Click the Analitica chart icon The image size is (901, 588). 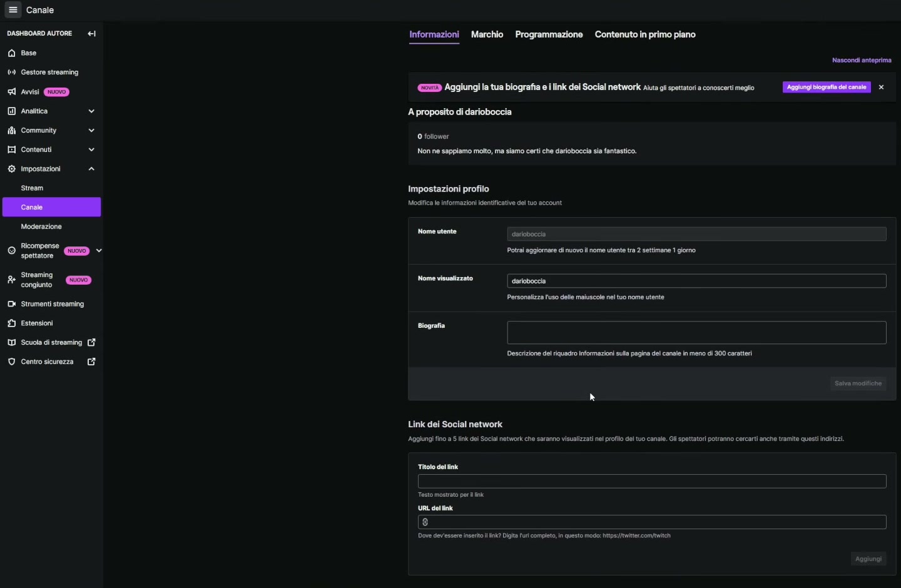11,111
